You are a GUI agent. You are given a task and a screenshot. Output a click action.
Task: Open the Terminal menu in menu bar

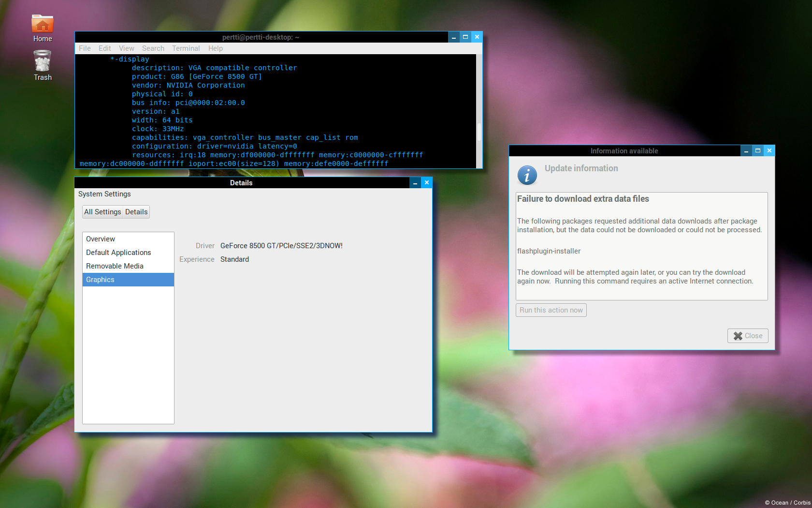coord(186,48)
